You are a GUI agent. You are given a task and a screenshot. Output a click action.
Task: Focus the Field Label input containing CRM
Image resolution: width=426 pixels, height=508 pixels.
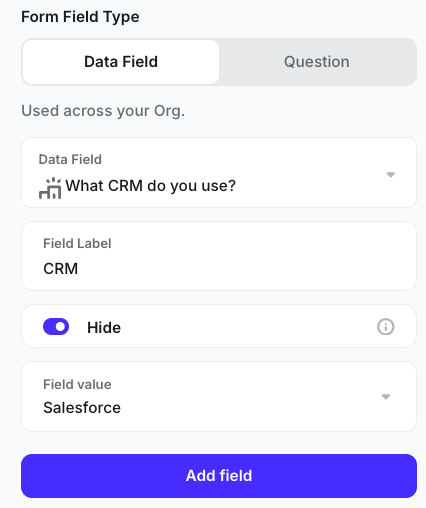click(x=219, y=256)
